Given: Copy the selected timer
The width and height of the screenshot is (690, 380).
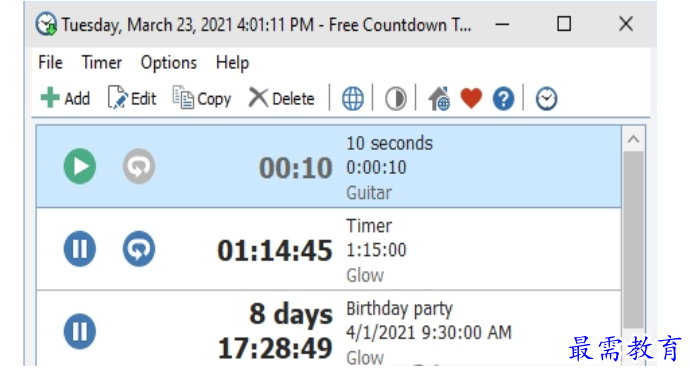Looking at the screenshot, I should coord(202,98).
